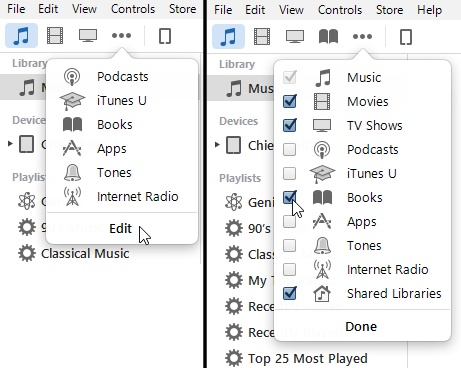The image size is (461, 368).
Task: Check the Podcasts checkbox in the edit list
Action: (289, 149)
